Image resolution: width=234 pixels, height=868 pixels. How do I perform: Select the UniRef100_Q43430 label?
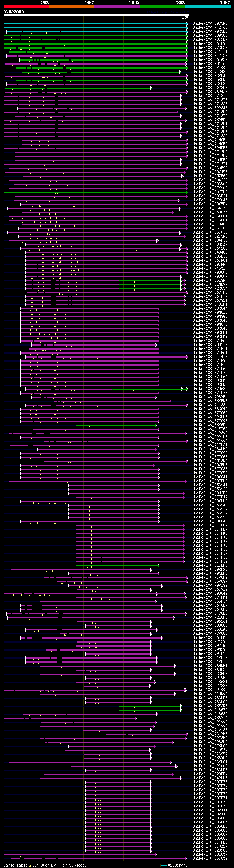point(210,72)
